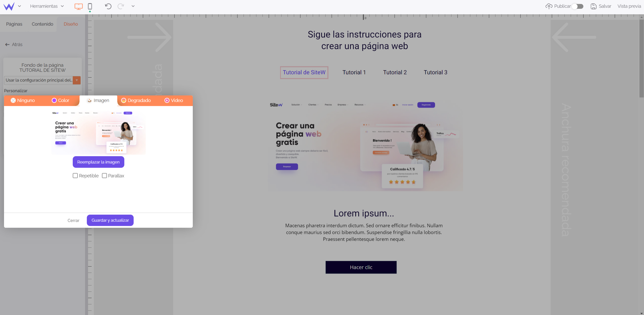
Task: Click the undo arrow icon
Action: click(108, 6)
